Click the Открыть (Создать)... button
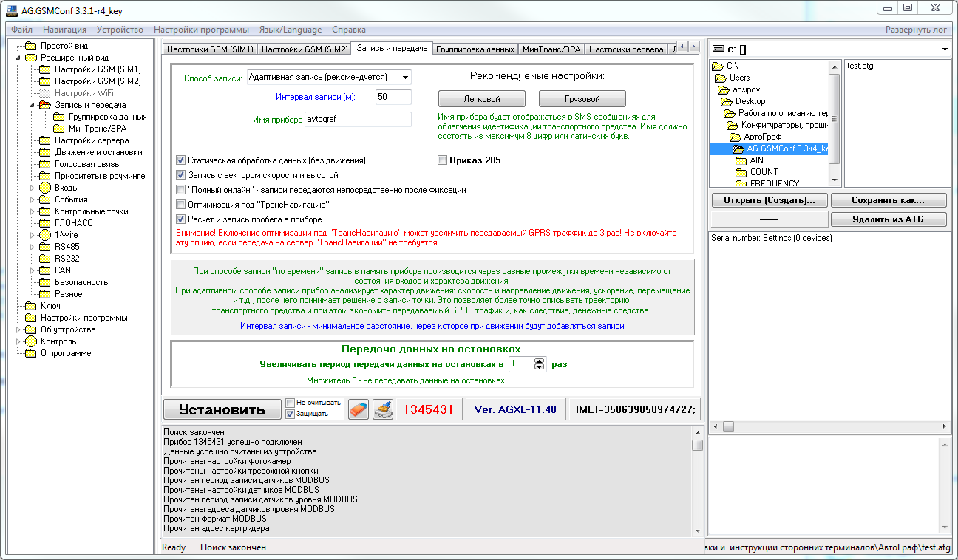This screenshot has height=560, width=958. 770,200
